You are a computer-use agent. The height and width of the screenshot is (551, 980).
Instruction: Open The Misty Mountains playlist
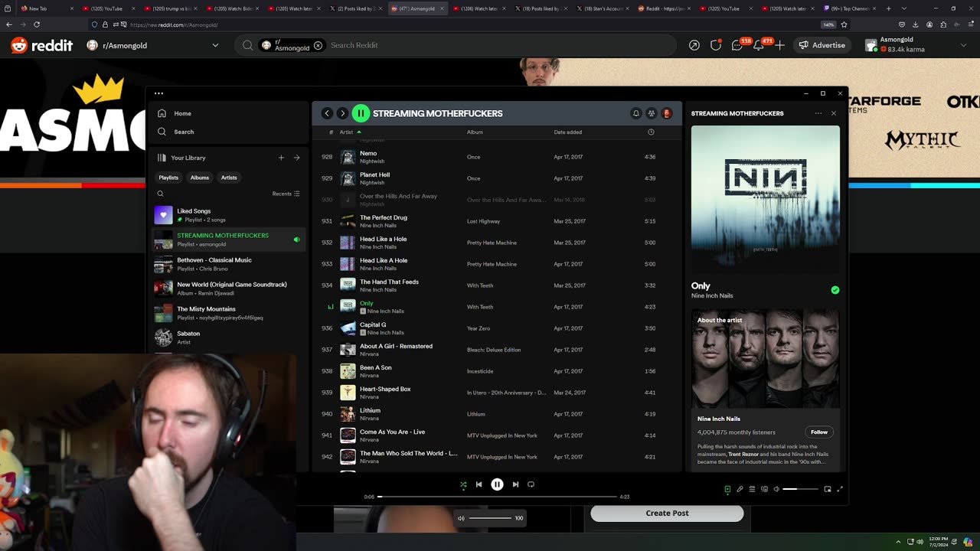tap(228, 313)
